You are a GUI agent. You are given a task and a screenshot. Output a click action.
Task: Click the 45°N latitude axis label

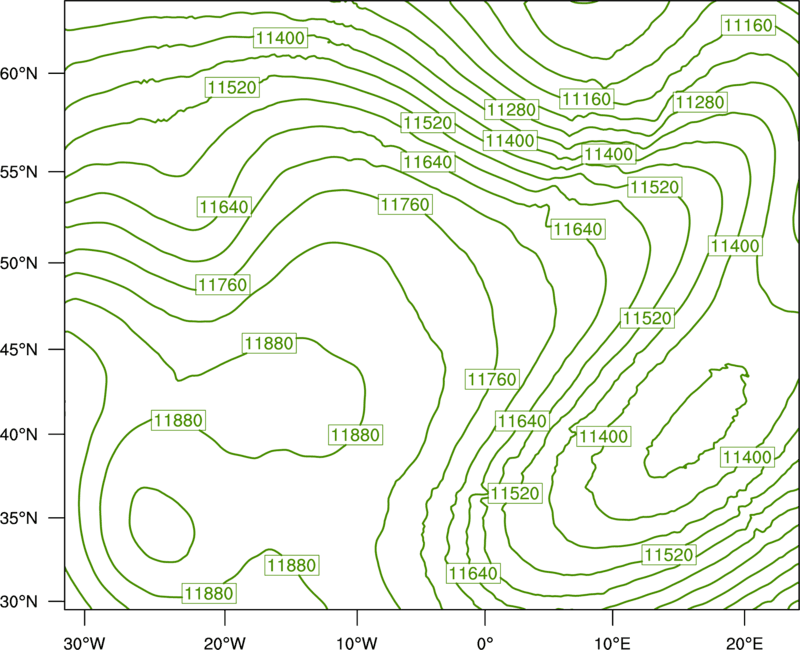coord(19,350)
